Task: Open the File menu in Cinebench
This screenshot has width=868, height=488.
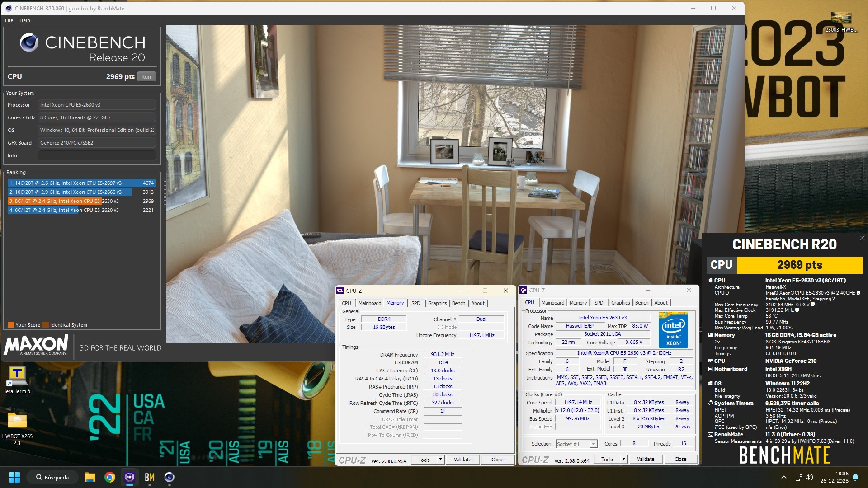Action: tap(9, 20)
